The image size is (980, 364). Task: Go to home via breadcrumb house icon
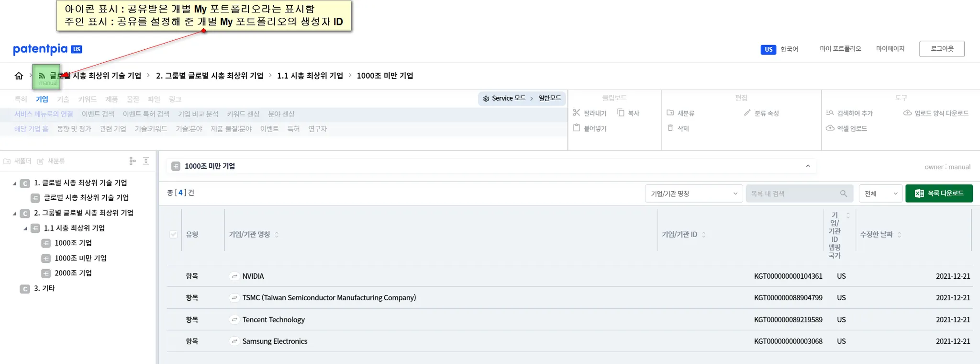[x=19, y=76]
